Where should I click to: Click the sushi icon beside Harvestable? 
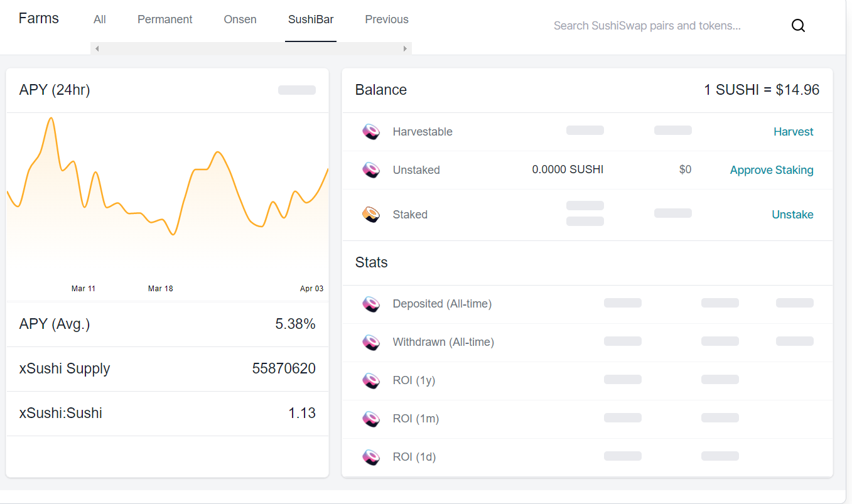371,132
